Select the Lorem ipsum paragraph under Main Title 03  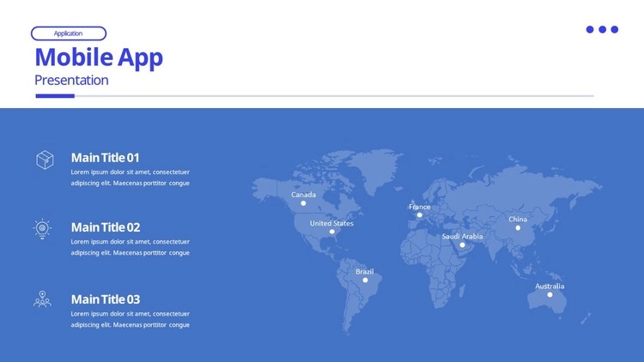(x=130, y=319)
